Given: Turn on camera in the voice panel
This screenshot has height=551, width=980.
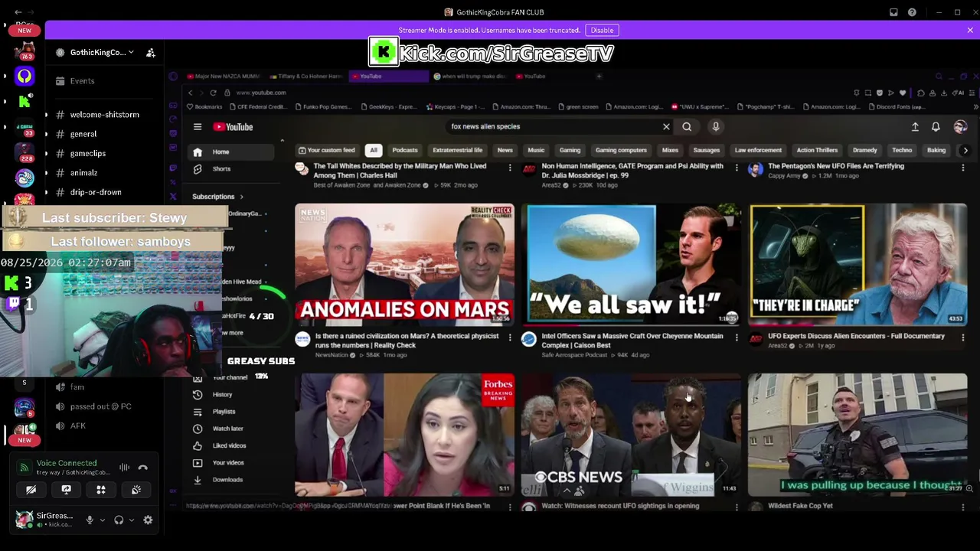Looking at the screenshot, I should (x=31, y=490).
